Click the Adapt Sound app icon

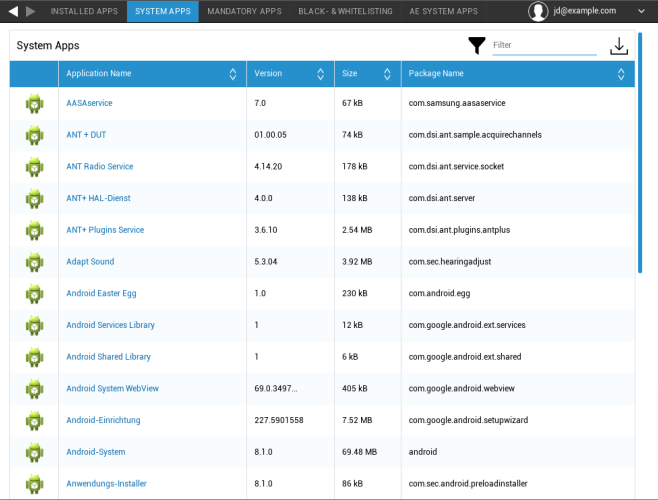[35, 262]
